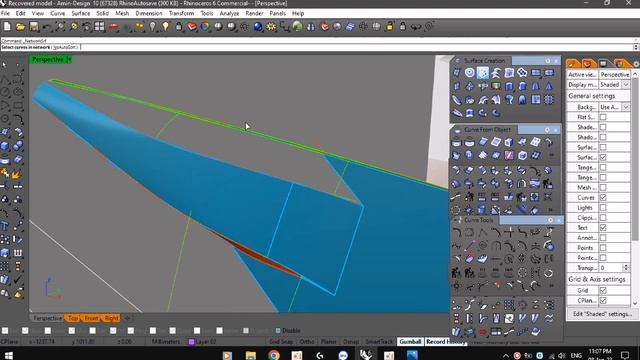Image resolution: width=640 pixels, height=360 pixels.
Task: Click the torus icon in Surface Creation panel
Action: click(470, 73)
